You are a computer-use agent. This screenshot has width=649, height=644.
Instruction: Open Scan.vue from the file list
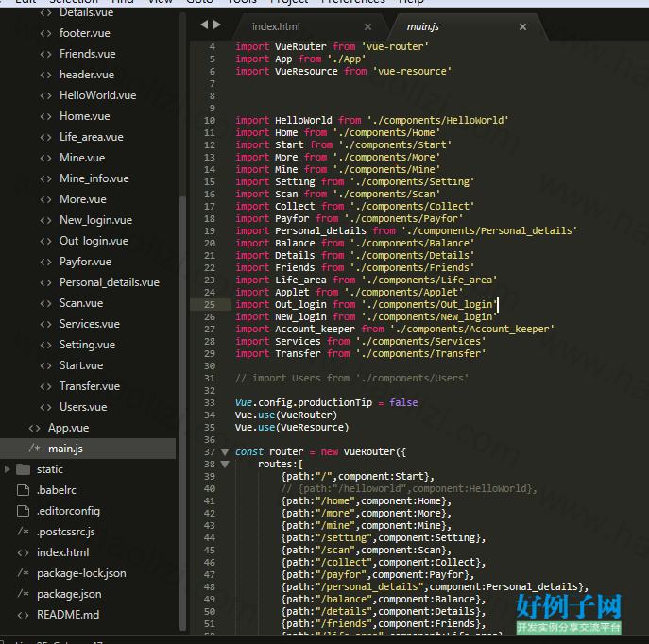point(81,303)
